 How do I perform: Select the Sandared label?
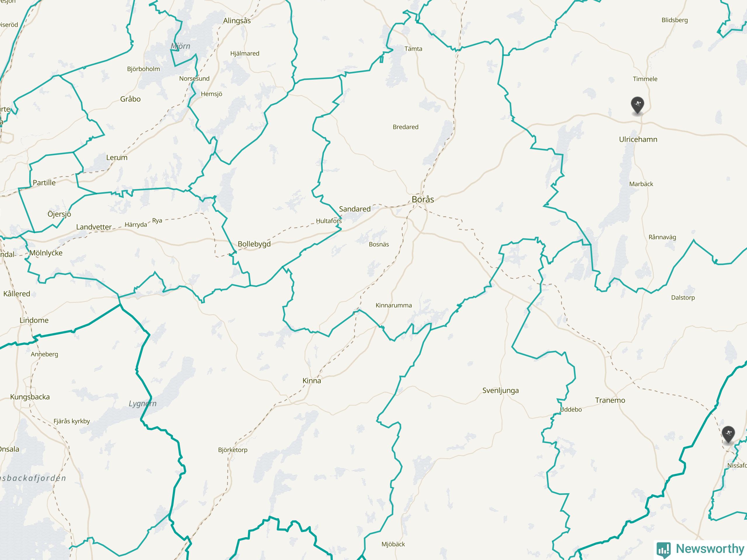[x=355, y=209]
